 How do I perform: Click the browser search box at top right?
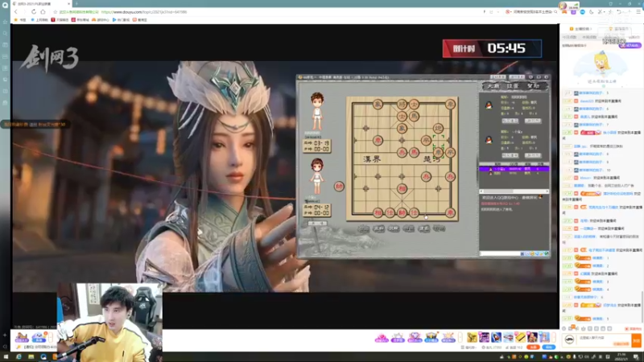(x=531, y=12)
